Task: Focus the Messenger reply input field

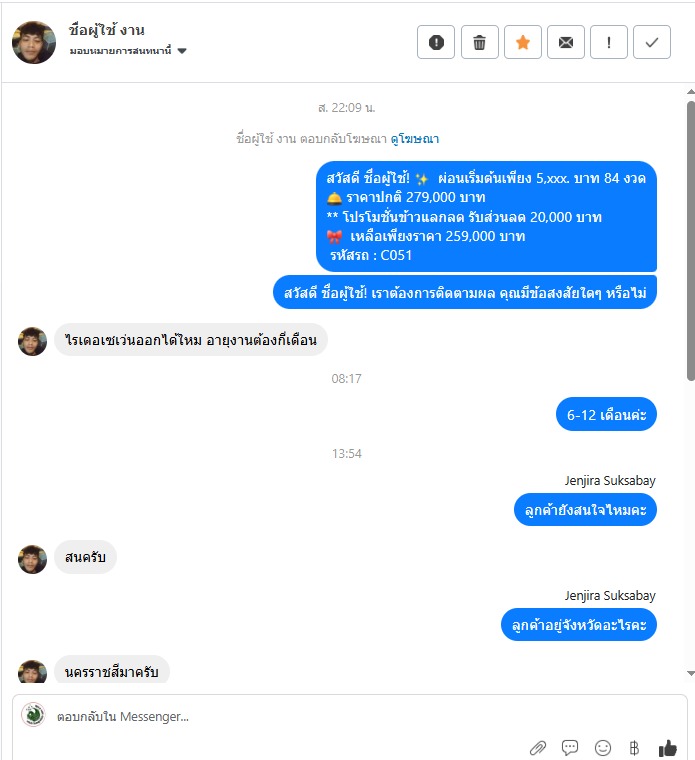Action: pos(349,716)
